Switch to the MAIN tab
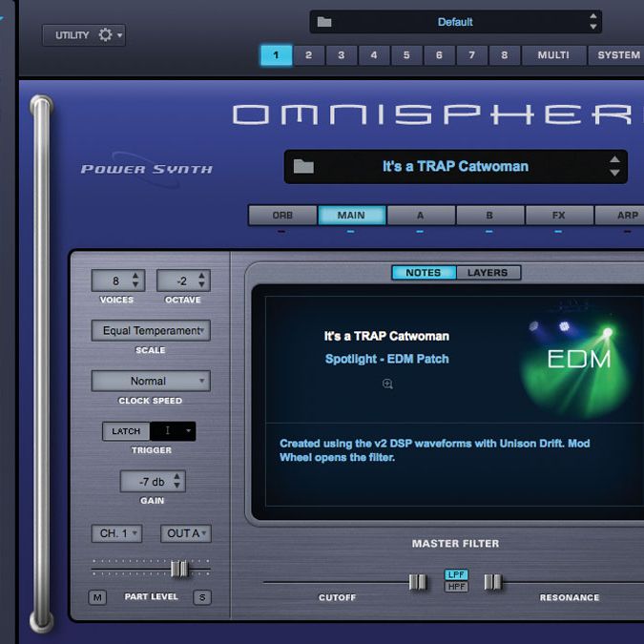 (x=351, y=216)
